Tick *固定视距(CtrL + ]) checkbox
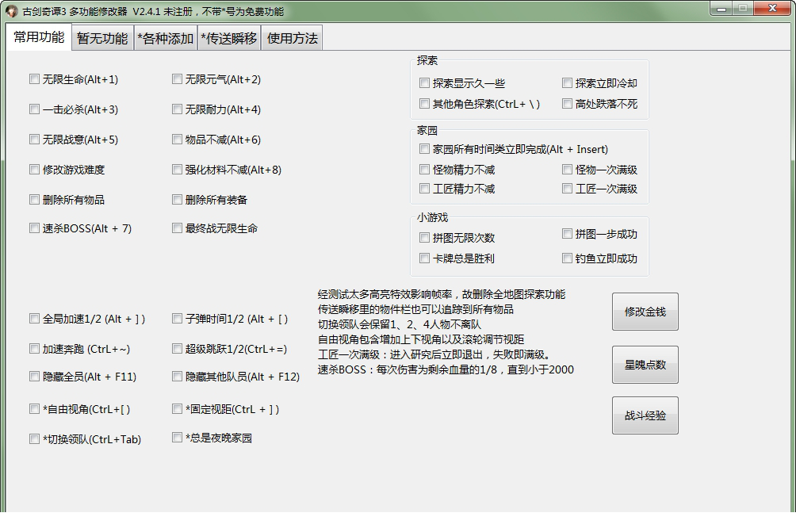796x532 pixels. point(177,409)
